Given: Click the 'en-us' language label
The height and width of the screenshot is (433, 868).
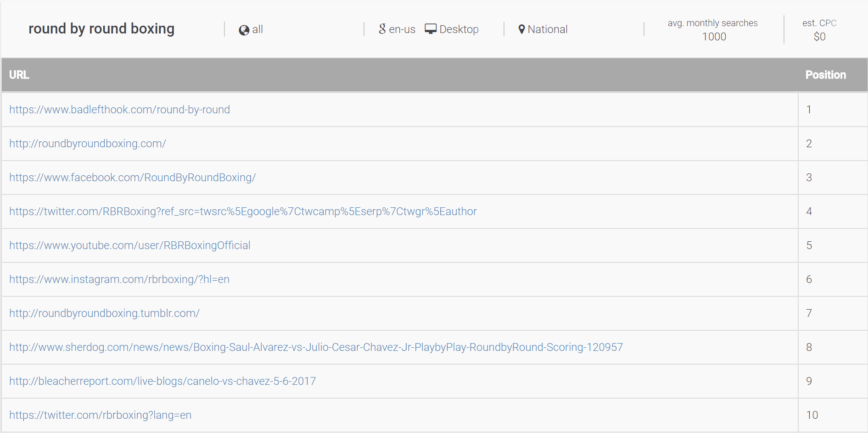Looking at the screenshot, I should (x=402, y=29).
